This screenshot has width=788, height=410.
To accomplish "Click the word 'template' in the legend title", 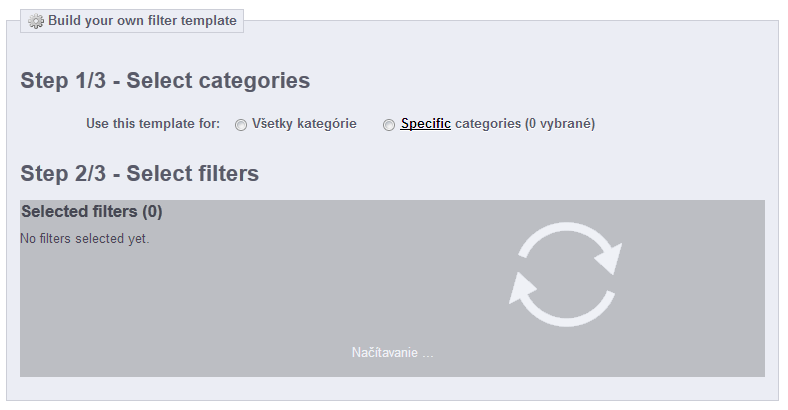I will coord(209,21).
